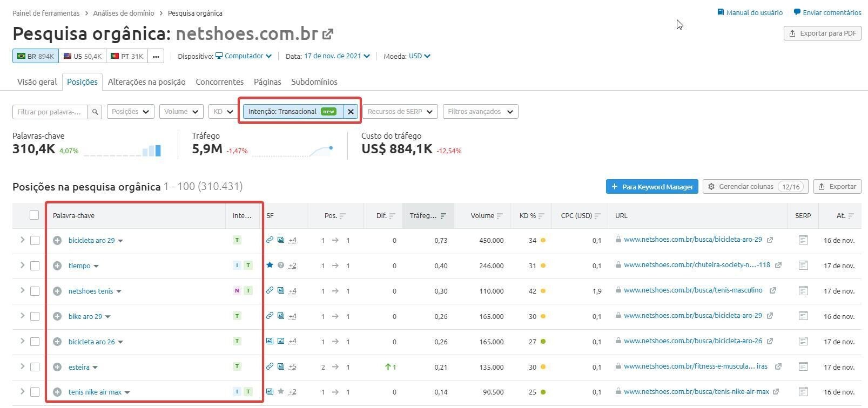Switch to the Concorrentes tab
The image size is (868, 408).
(219, 82)
